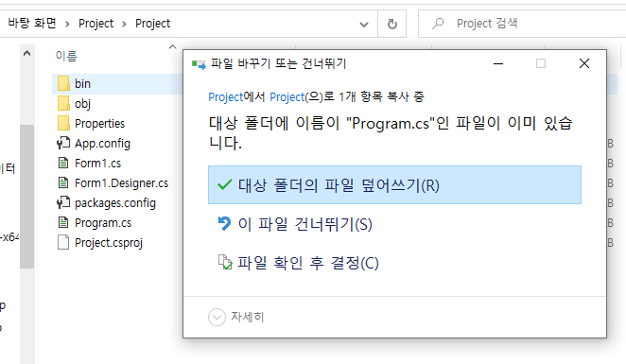Go to first Project breadcrumb folder
626x364 pixels.
coord(96,24)
